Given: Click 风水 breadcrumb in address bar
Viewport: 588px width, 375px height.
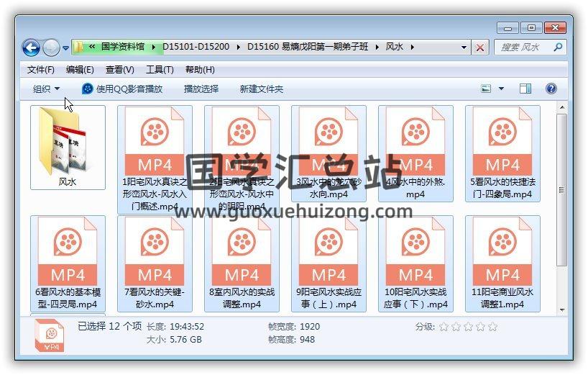Looking at the screenshot, I should (394, 47).
